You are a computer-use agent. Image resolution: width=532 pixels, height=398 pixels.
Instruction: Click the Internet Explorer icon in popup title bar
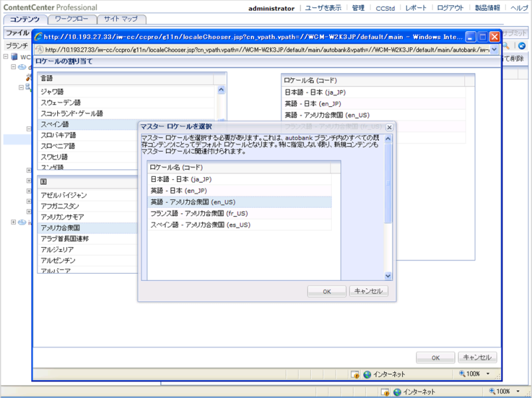(x=39, y=37)
